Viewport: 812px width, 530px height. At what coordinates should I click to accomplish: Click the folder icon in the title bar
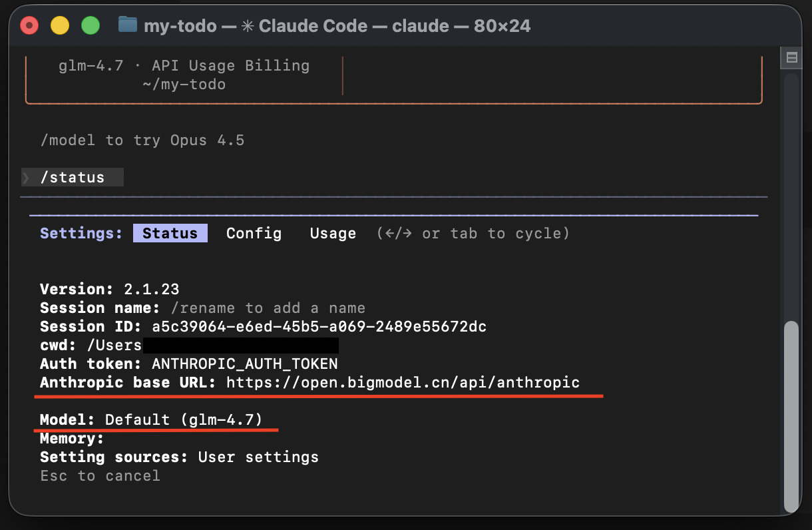pyautogui.click(x=127, y=25)
